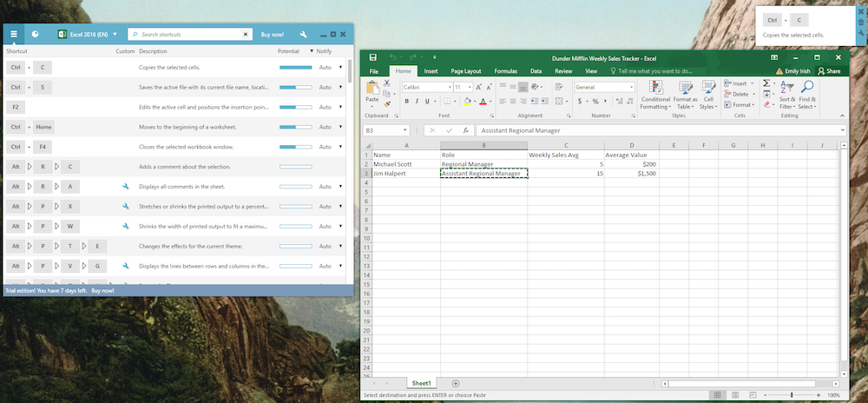Image resolution: width=868 pixels, height=403 pixels.
Task: Click Increase Decimal icon
Action: [620, 102]
